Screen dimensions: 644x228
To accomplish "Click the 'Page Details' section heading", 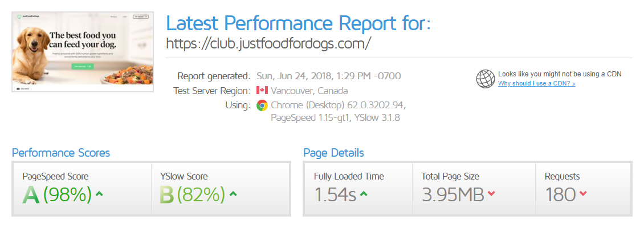I will (x=333, y=153).
